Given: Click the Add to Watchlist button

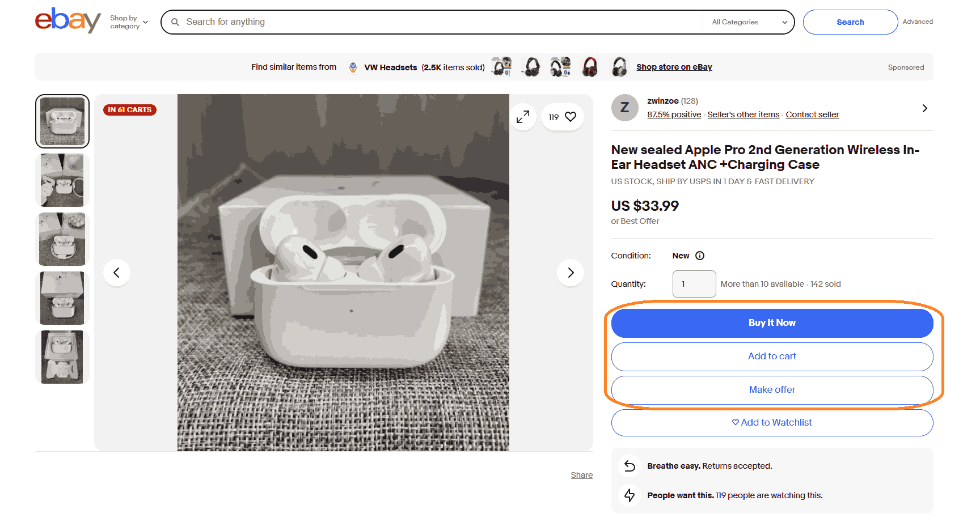Looking at the screenshot, I should [772, 423].
